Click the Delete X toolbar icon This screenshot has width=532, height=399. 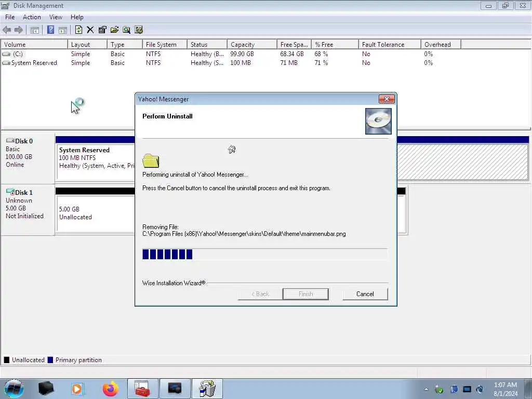click(90, 30)
